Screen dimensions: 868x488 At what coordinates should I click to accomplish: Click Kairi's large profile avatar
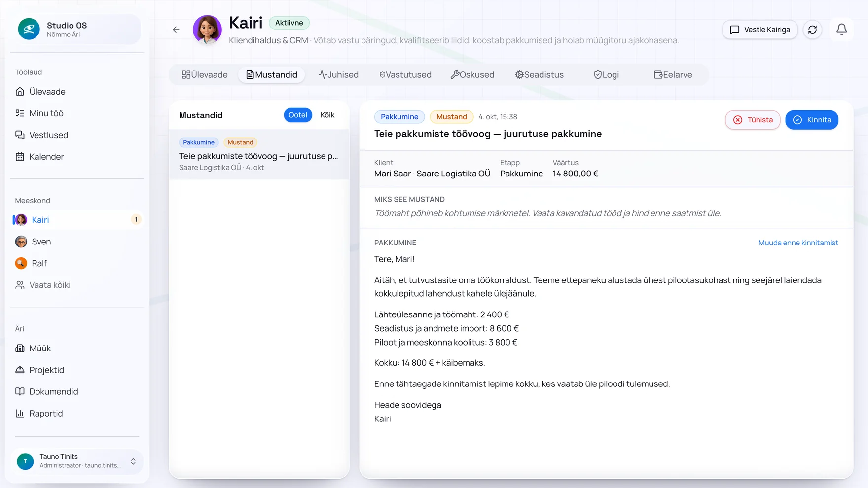tap(207, 30)
